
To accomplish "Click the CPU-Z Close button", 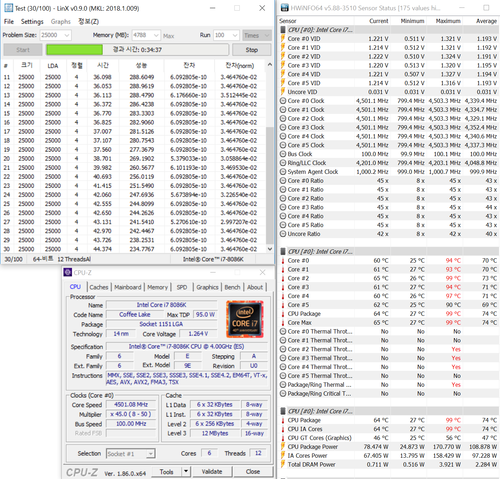I will (253, 471).
